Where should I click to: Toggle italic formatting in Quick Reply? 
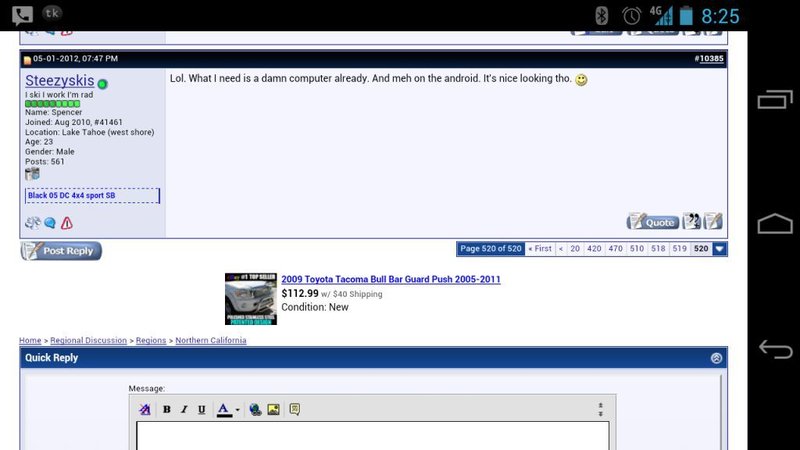point(184,409)
